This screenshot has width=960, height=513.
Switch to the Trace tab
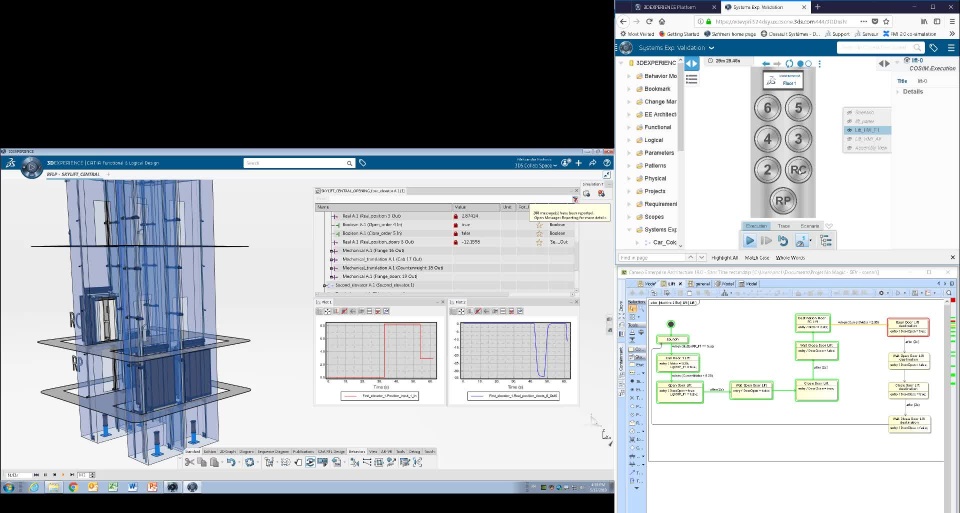pos(784,226)
